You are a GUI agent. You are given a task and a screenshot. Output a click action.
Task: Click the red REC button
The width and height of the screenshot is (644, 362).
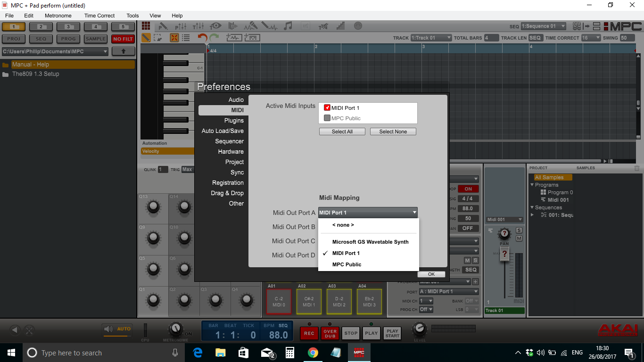pos(309,333)
